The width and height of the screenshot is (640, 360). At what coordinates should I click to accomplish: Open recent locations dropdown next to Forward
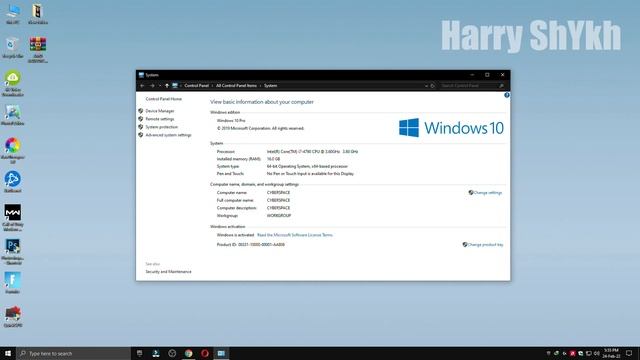coord(160,86)
